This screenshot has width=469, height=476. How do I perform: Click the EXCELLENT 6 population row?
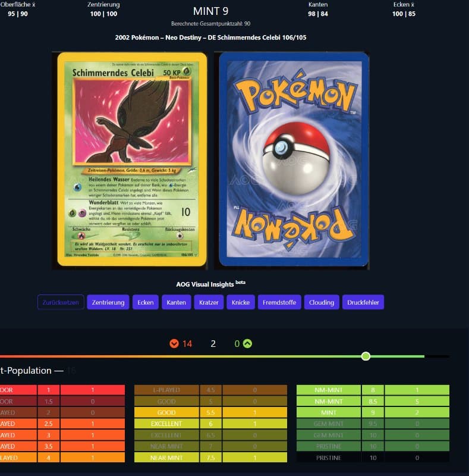(x=210, y=424)
